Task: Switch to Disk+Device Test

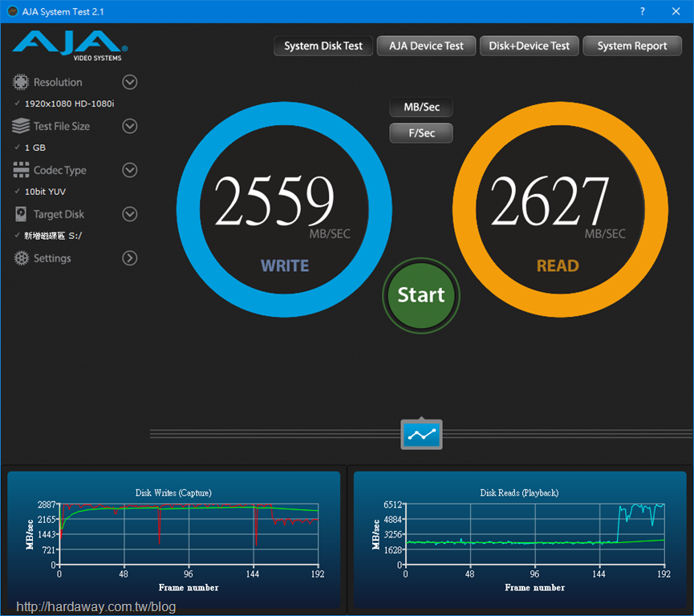Action: pyautogui.click(x=530, y=46)
